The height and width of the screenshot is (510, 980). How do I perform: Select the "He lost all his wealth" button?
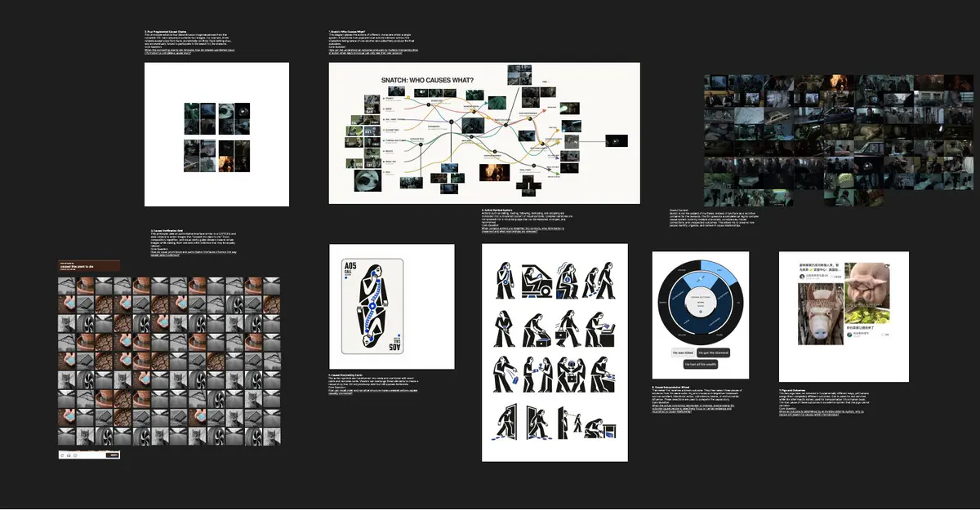pyautogui.click(x=701, y=364)
